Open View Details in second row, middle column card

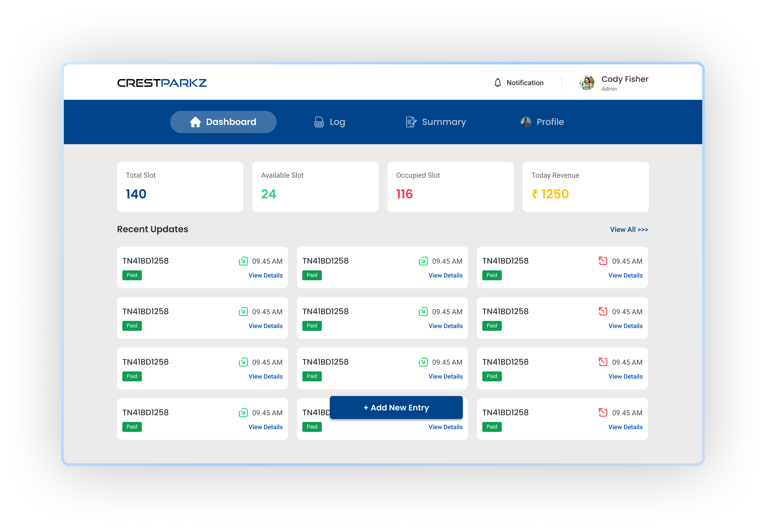point(446,326)
